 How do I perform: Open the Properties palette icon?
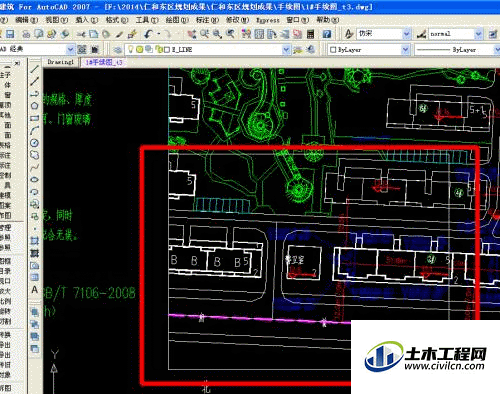point(246,34)
